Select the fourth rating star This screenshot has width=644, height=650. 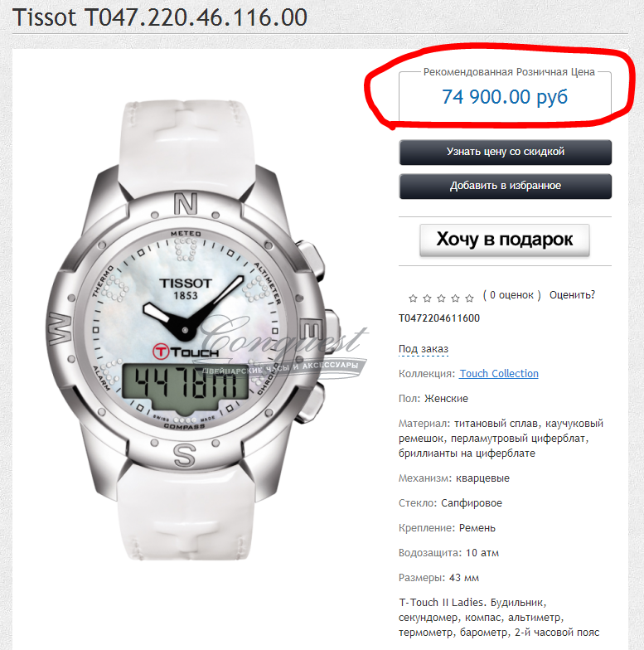(x=455, y=298)
